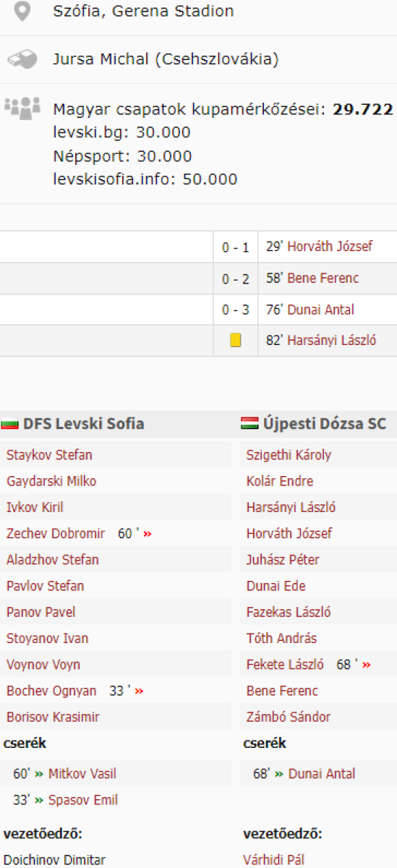
Task: Open DFS Levski Sofia team page
Action: [x=84, y=425]
